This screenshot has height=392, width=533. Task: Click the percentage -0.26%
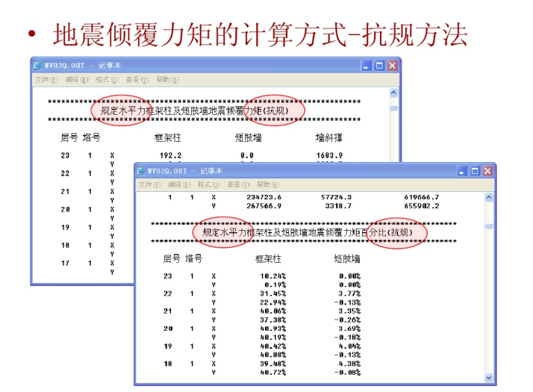[x=347, y=320]
